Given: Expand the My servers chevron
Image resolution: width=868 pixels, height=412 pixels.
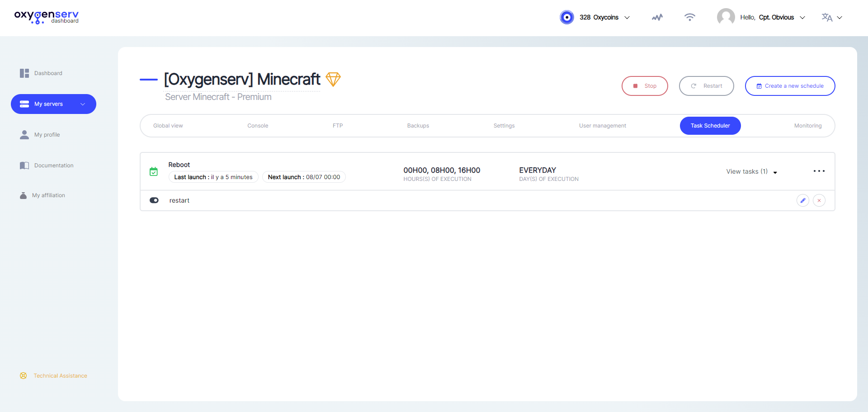Looking at the screenshot, I should pos(83,104).
